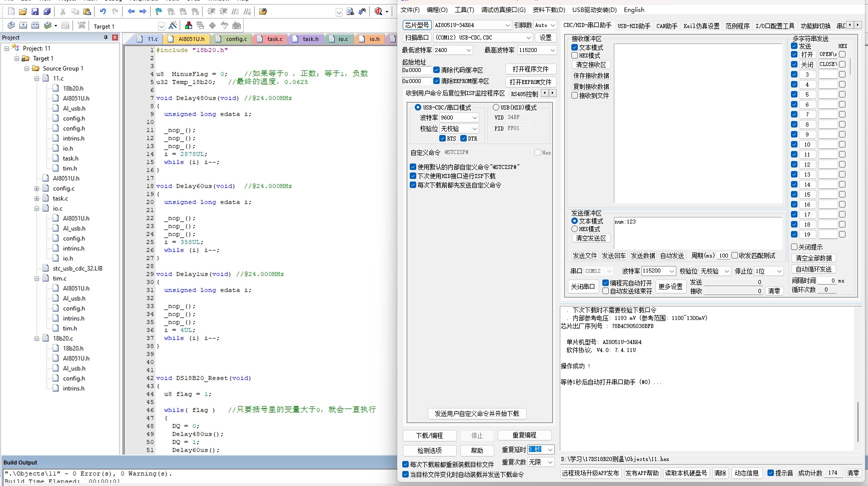Screen dimensions: 868x486
Task: Click the 关闭串口 button
Action: point(583,286)
